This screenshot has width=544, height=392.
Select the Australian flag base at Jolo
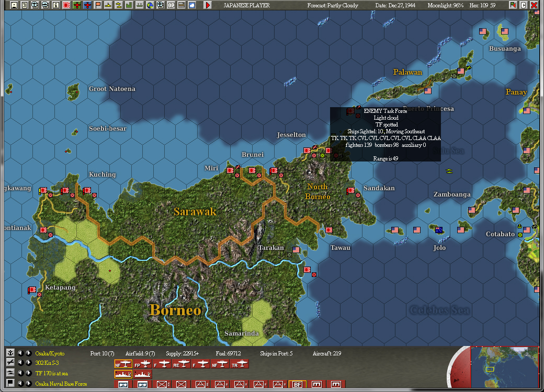coord(438,230)
